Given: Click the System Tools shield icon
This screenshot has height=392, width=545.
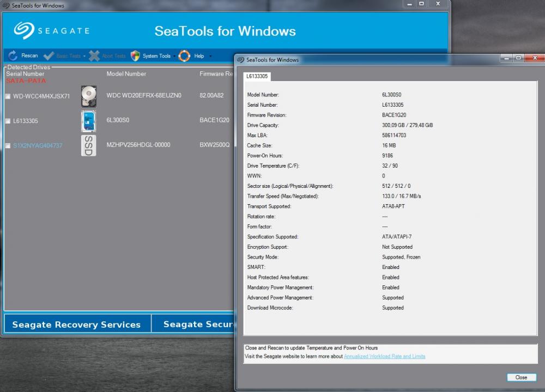Looking at the screenshot, I should pos(135,56).
